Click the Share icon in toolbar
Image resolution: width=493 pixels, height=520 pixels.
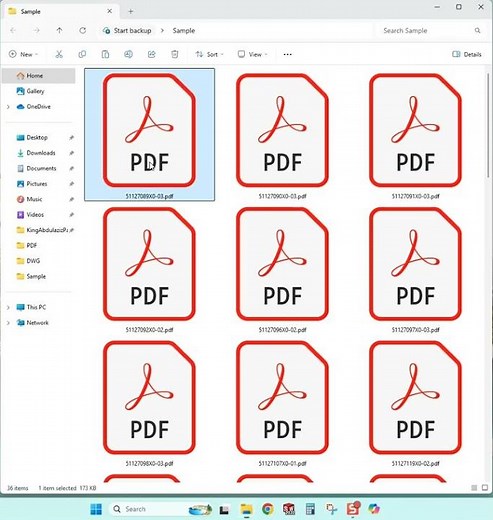(152, 54)
